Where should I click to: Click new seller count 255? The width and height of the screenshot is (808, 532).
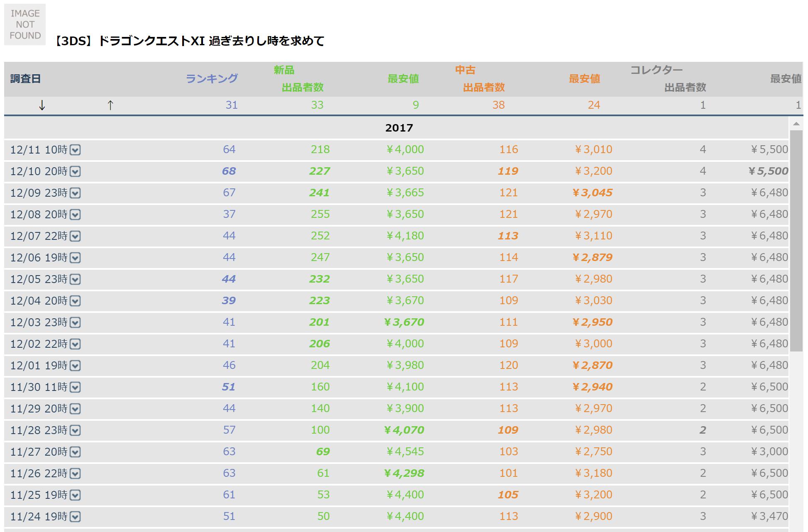click(320, 214)
